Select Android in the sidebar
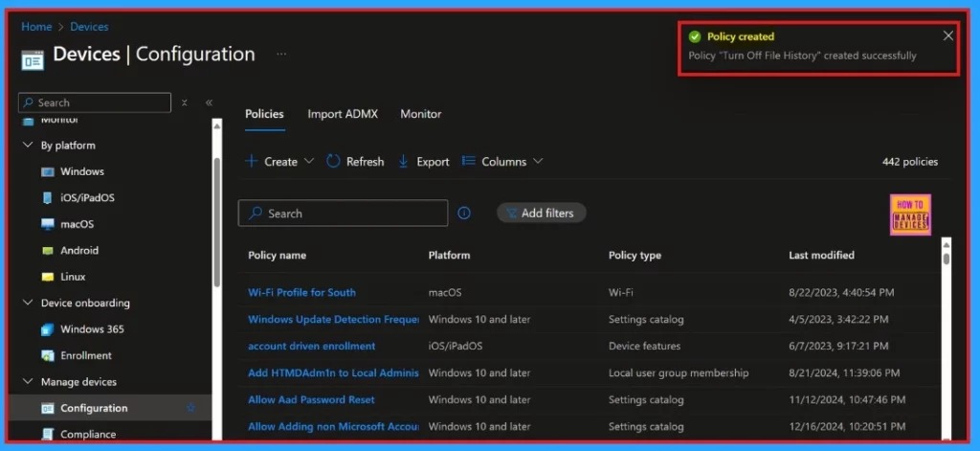The height and width of the screenshot is (451, 980). [79, 250]
